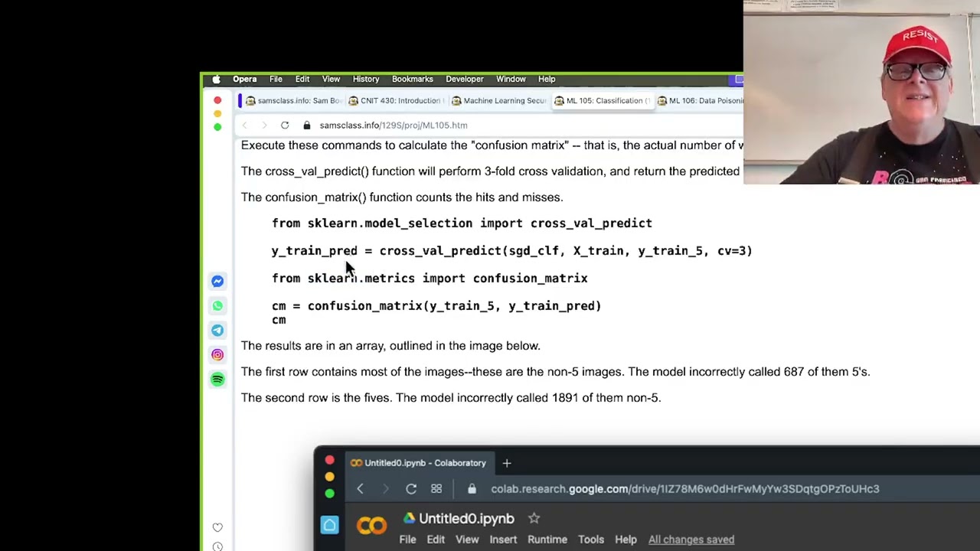Screen dimensions: 980x551
Task: Go back in the samsclass.info window
Action: (245, 125)
